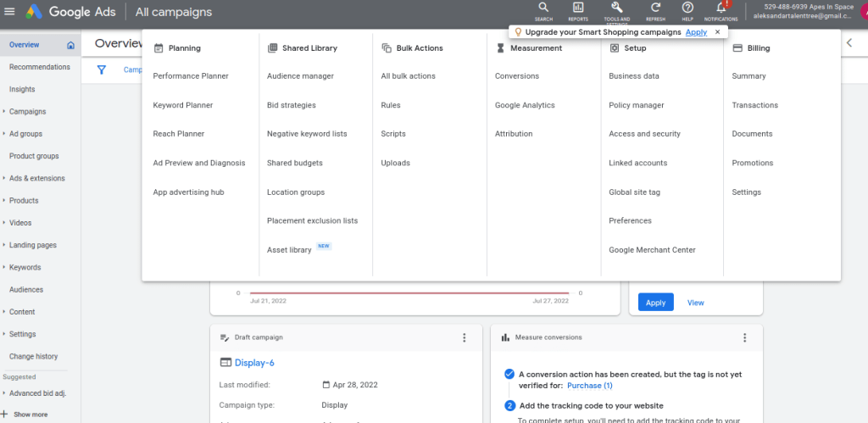Expand Content in the sidebar

[4, 312]
